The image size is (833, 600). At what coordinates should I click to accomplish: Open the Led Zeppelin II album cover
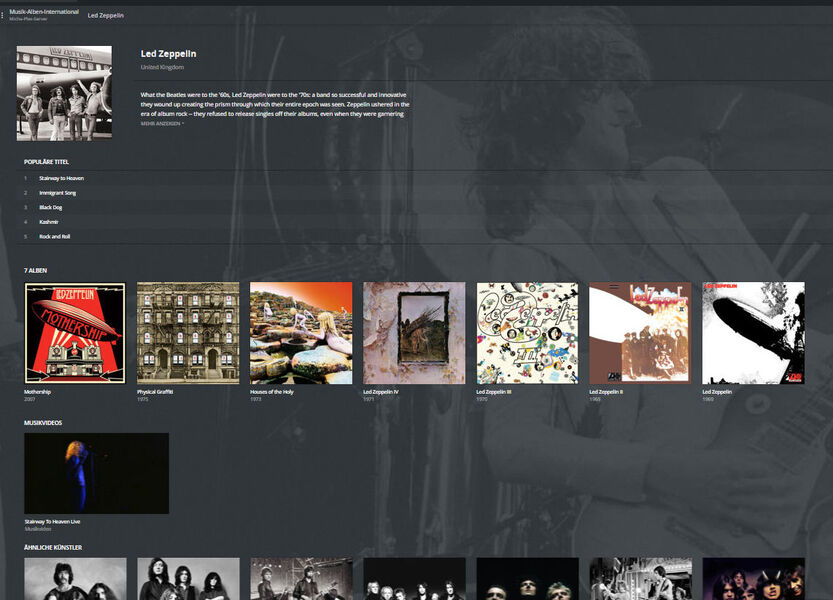[x=641, y=333]
